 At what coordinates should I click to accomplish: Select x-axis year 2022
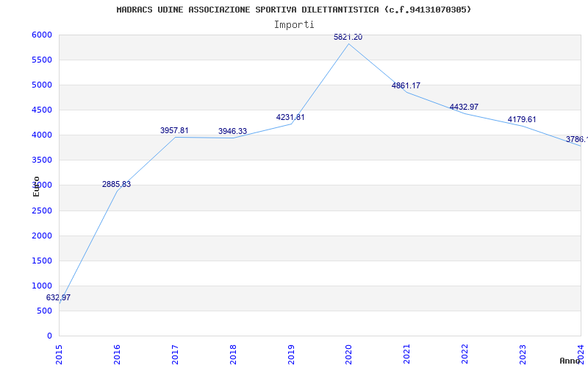coord(465,354)
